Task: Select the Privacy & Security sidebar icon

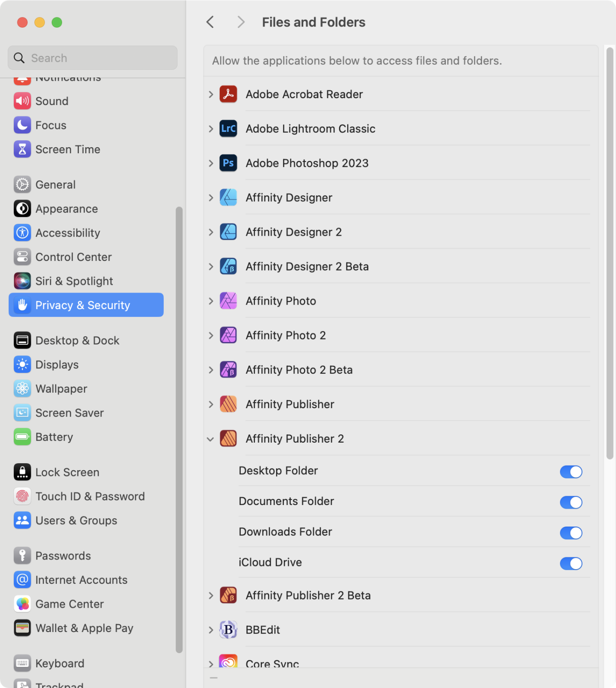Action: [x=22, y=305]
